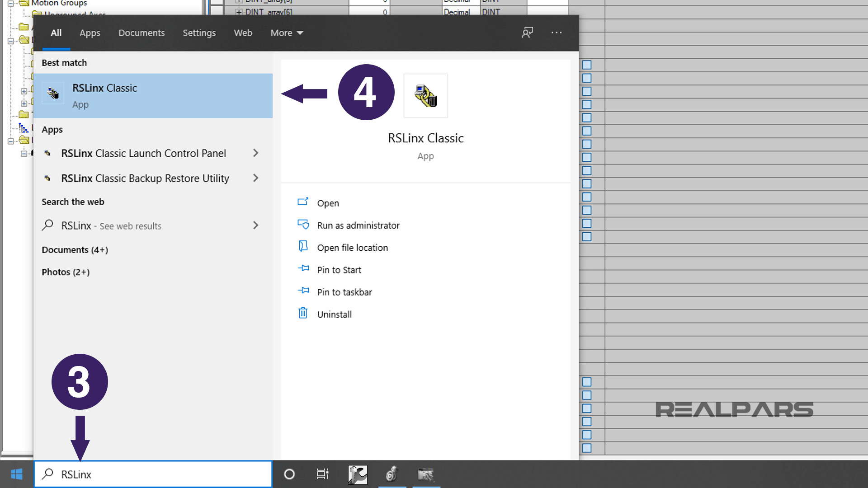Viewport: 868px width, 488px height.
Task: Switch to the Documents search tab
Action: [142, 33]
